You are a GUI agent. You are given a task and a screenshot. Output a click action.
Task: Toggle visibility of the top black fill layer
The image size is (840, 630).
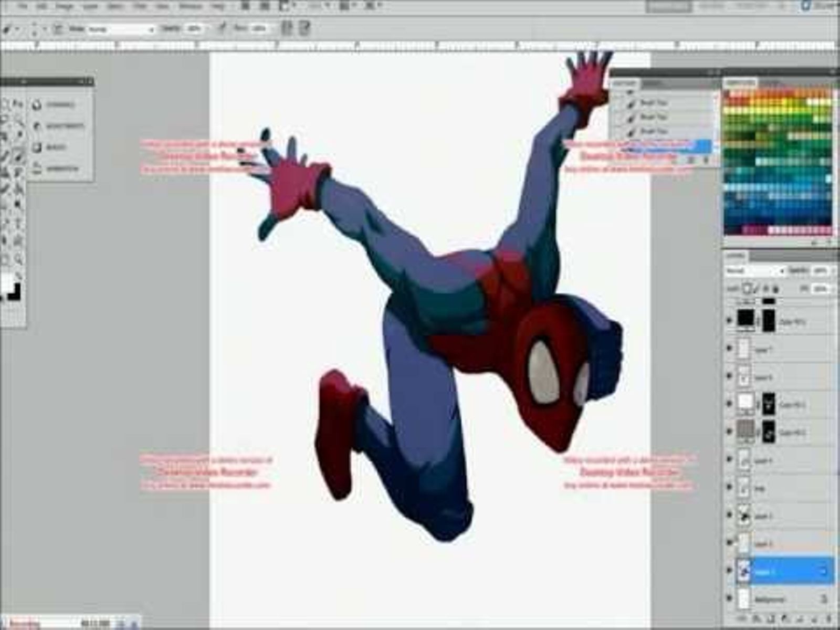pos(729,320)
